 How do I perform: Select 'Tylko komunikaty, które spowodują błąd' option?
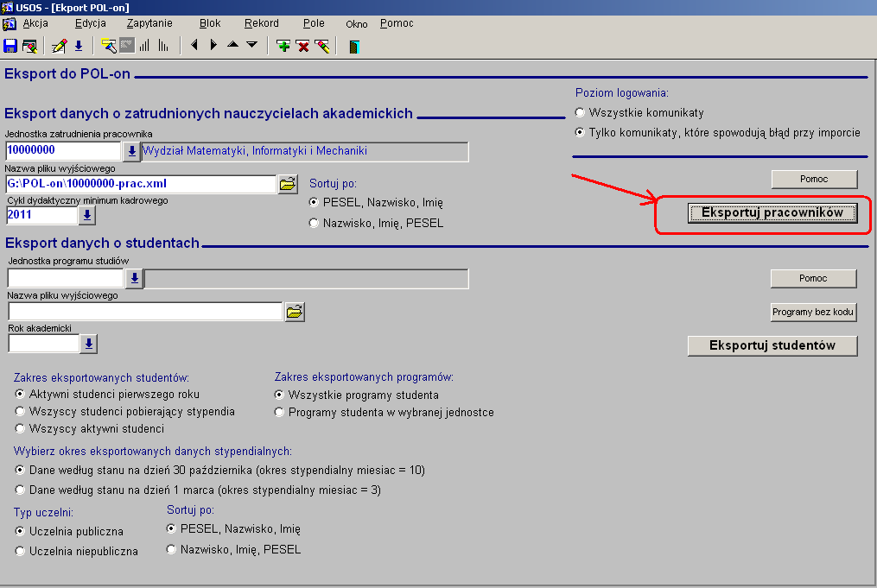[x=580, y=132]
